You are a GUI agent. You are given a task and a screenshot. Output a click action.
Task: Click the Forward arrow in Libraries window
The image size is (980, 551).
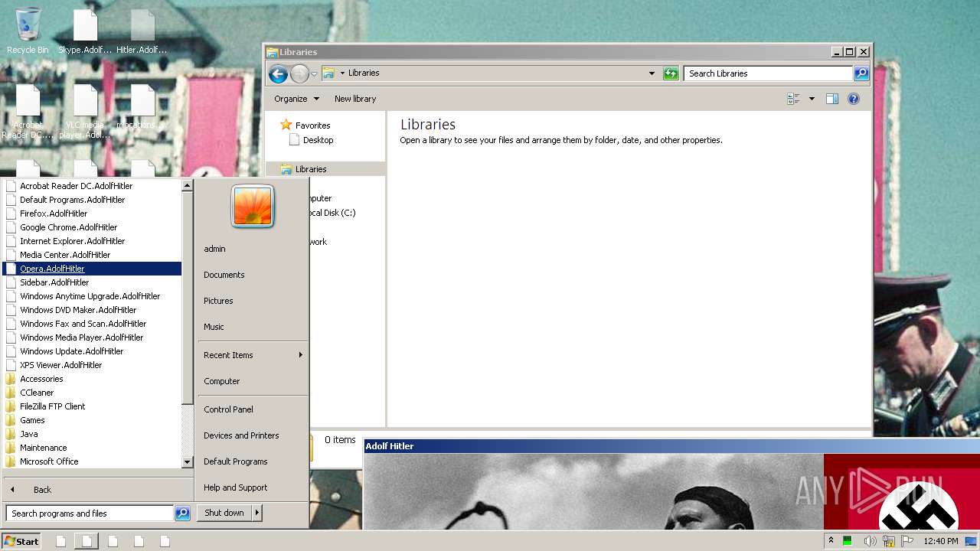pos(299,73)
